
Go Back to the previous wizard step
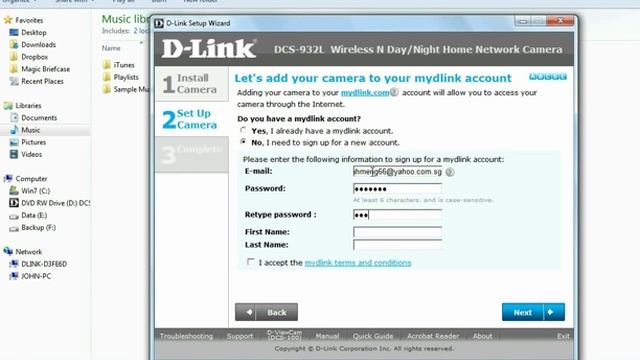coord(266,312)
